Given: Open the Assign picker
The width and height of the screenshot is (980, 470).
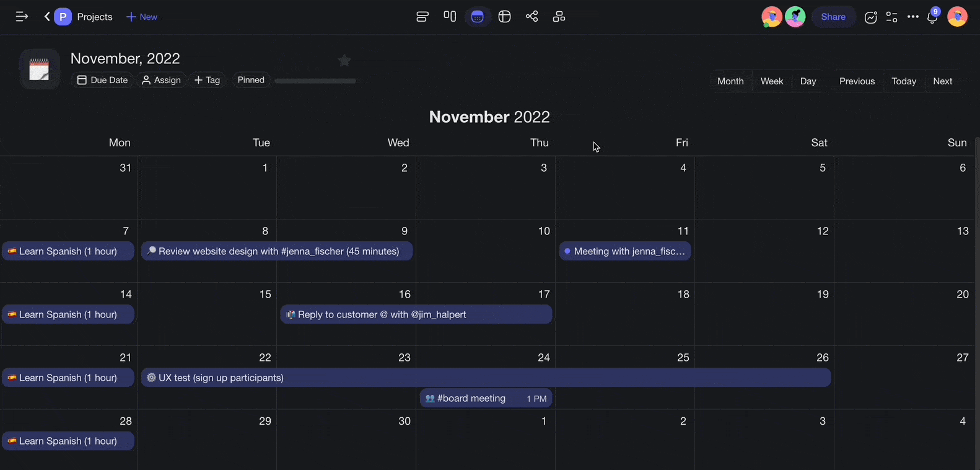Looking at the screenshot, I should 162,80.
